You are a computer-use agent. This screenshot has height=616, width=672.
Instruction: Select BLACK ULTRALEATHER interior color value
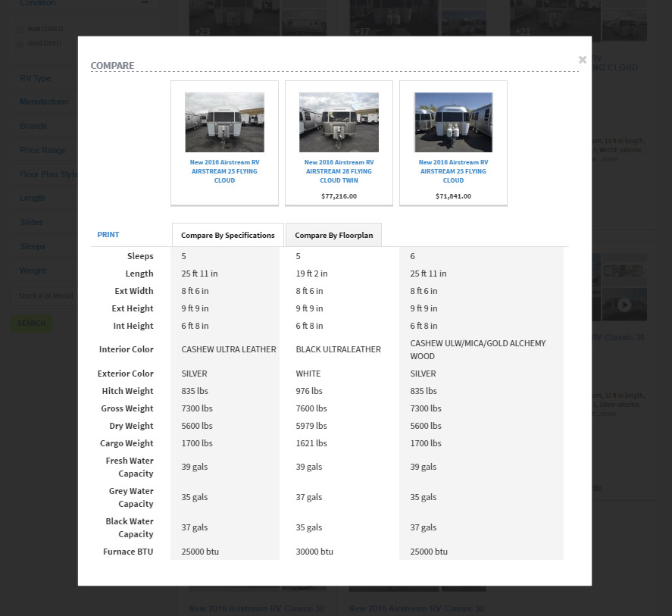coord(338,349)
